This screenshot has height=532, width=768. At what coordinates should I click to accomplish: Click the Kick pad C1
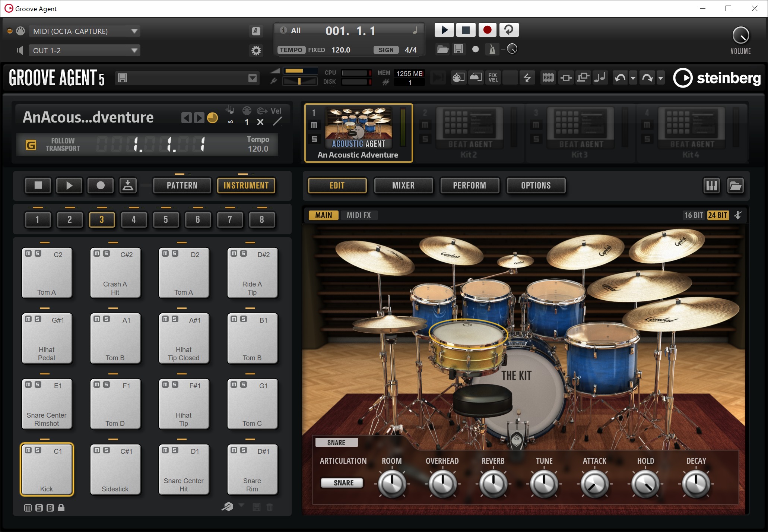click(x=47, y=471)
